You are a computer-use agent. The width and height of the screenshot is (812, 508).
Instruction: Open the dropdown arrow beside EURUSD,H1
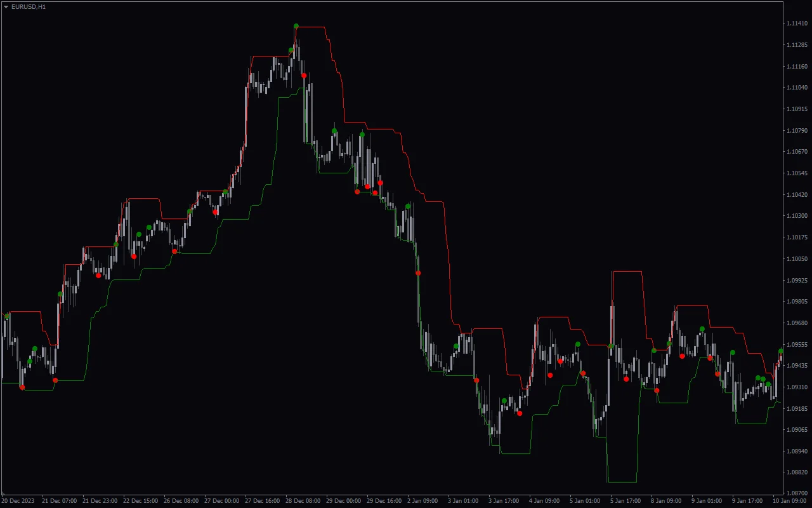(x=6, y=6)
